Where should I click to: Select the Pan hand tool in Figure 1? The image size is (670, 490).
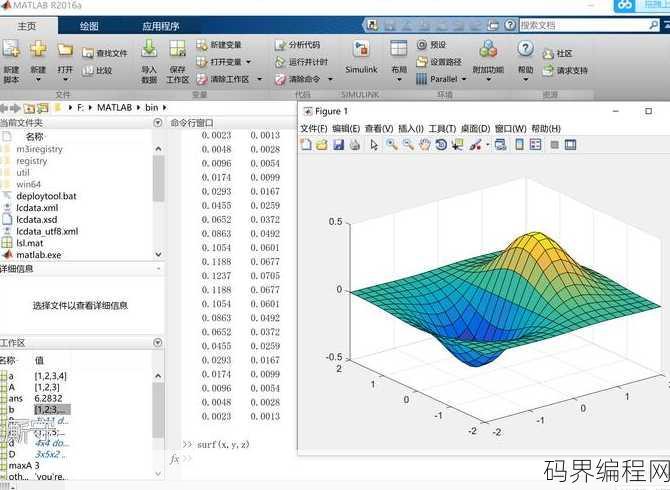click(x=424, y=145)
